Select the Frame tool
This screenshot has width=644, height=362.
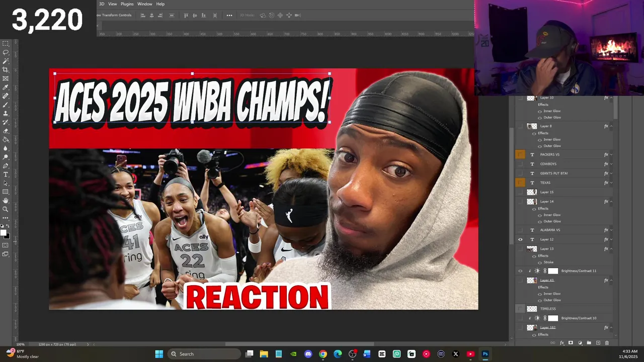click(x=6, y=78)
